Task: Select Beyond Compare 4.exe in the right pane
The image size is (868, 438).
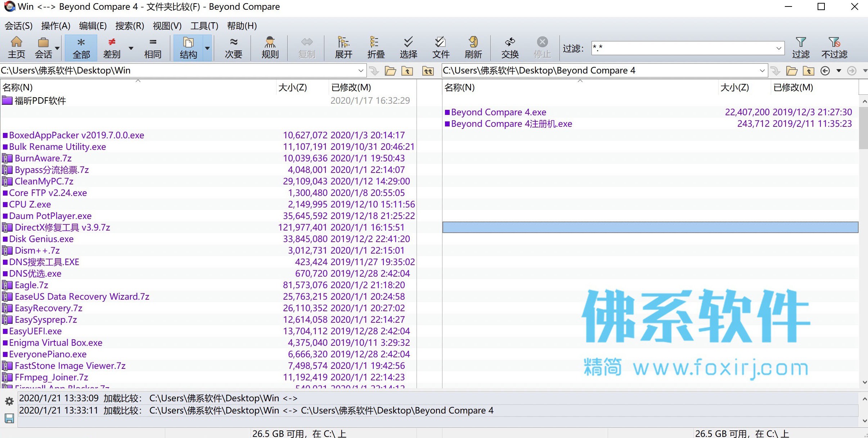Action: click(650, 112)
